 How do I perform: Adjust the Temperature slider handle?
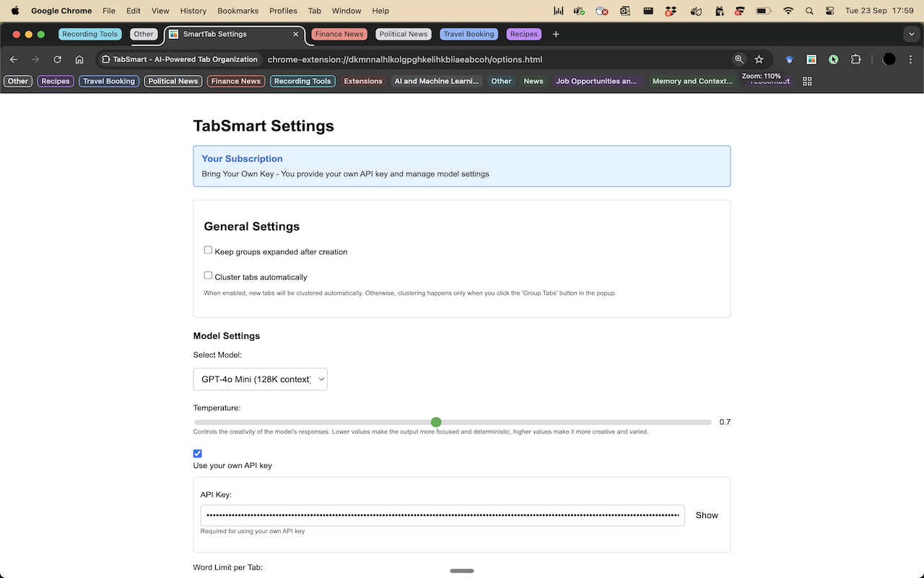point(436,422)
